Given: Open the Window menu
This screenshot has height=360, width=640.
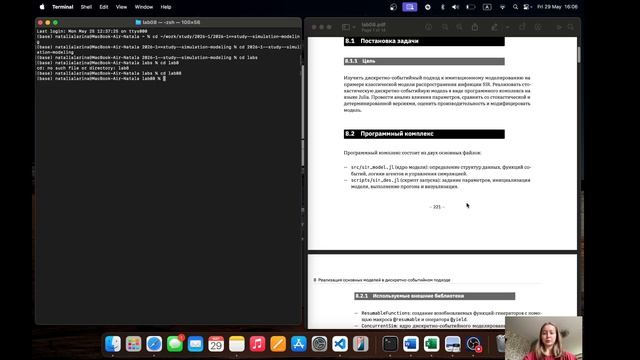Looking at the screenshot, I should pyautogui.click(x=144, y=7).
